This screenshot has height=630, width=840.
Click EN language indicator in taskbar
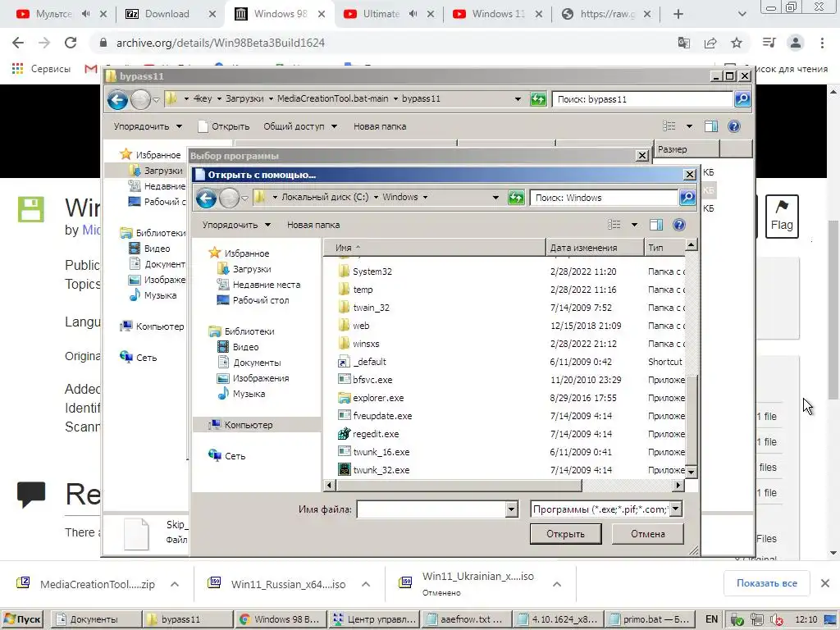pos(711,619)
